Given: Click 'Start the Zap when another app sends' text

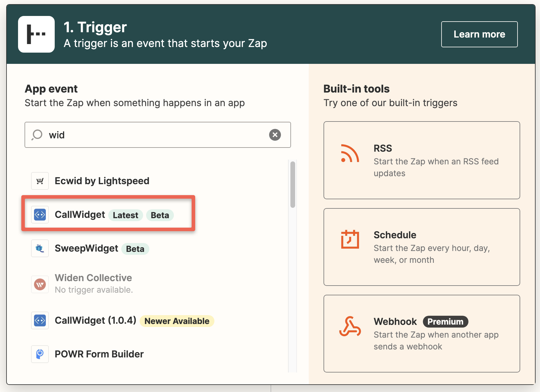Looking at the screenshot, I should click(436, 341).
